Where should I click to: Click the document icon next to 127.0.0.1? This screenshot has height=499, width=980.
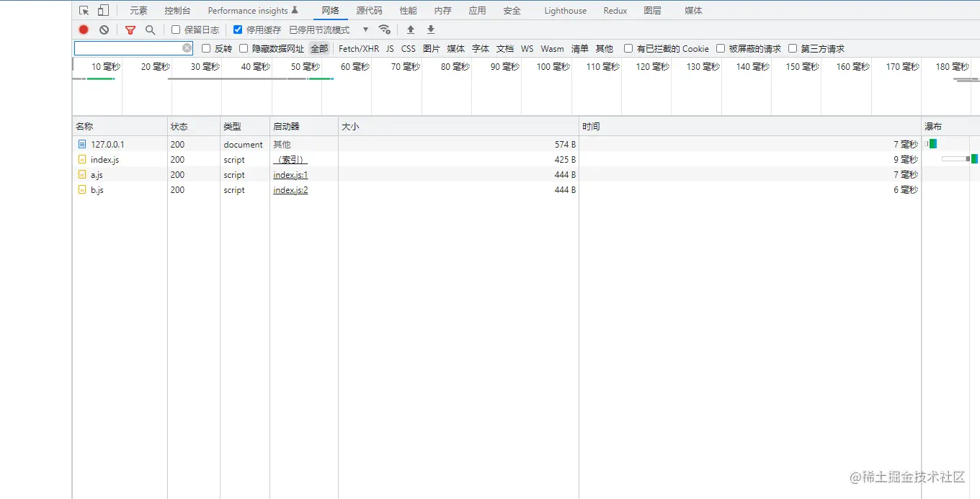82,144
